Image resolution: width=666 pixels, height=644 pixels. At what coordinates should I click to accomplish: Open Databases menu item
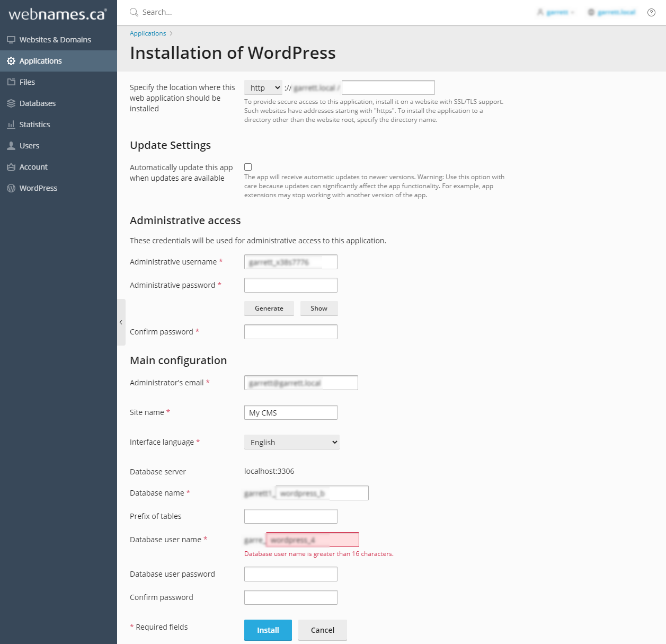coord(58,103)
